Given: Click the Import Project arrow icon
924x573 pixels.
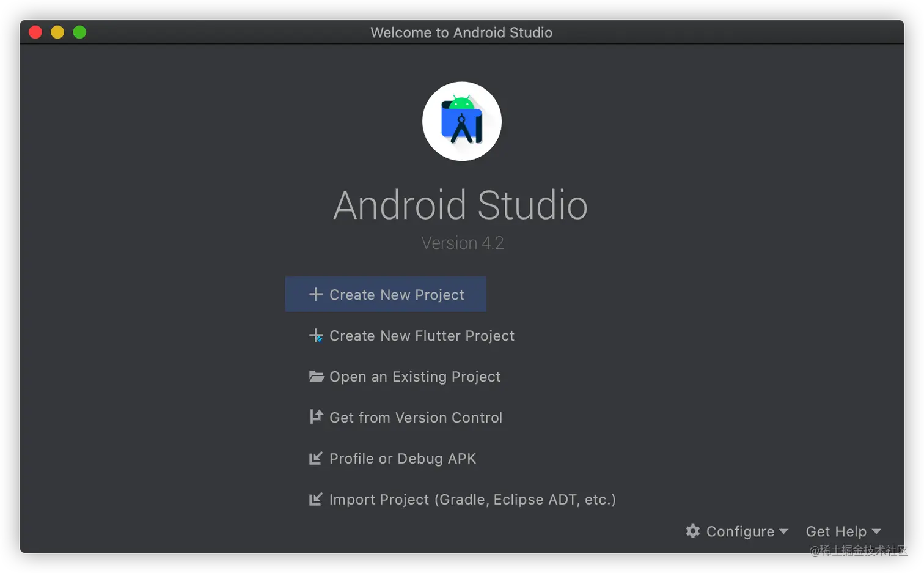Looking at the screenshot, I should [315, 499].
